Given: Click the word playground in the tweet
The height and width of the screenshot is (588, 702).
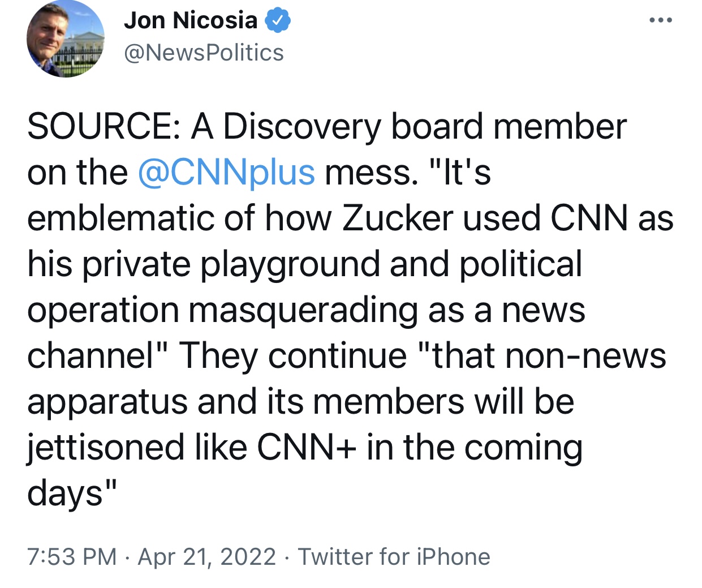Looking at the screenshot, I should tap(291, 264).
